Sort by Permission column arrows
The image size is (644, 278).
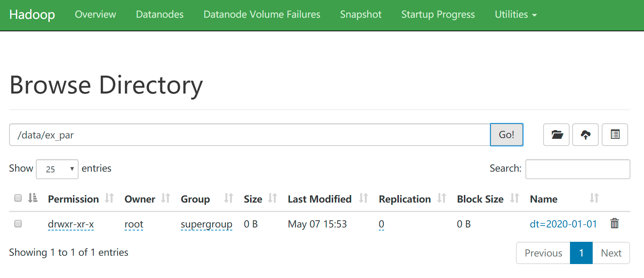(x=110, y=198)
